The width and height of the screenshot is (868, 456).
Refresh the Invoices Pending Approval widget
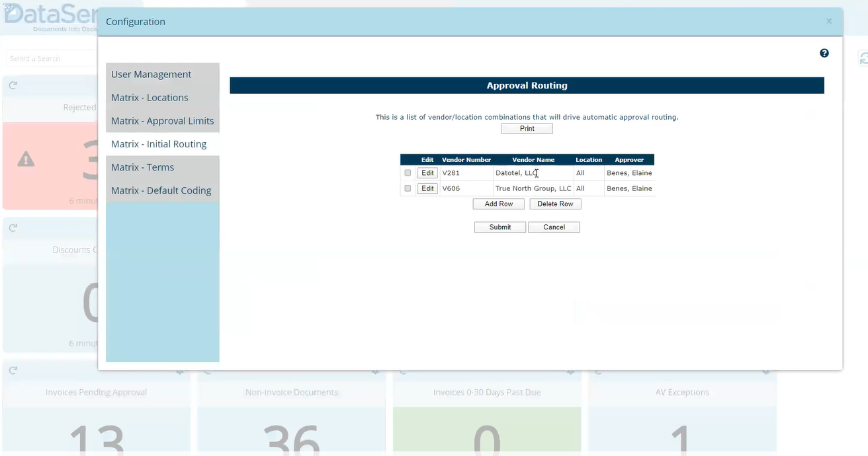click(12, 370)
